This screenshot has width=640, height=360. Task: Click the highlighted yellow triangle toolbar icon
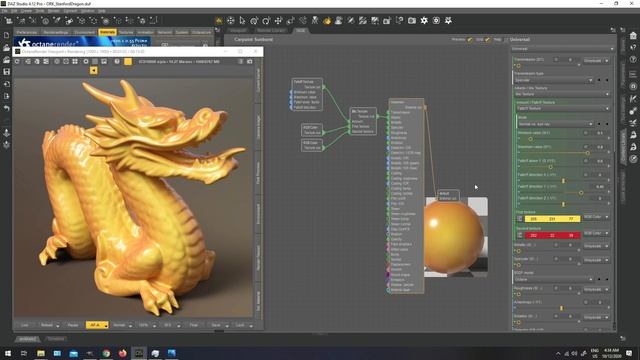point(219,20)
